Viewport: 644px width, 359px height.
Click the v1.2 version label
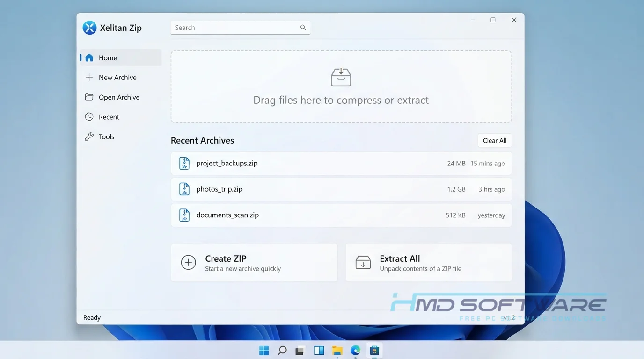point(509,318)
